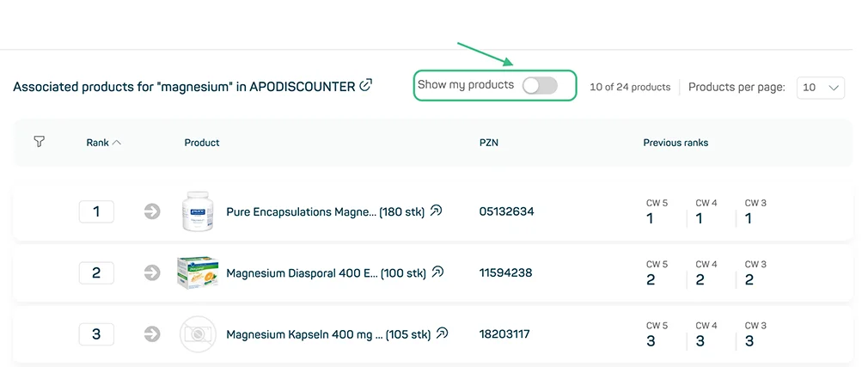Open the external link icon beside APODISCOUNTER
Image resolution: width=868 pixels, height=367 pixels.
point(366,85)
